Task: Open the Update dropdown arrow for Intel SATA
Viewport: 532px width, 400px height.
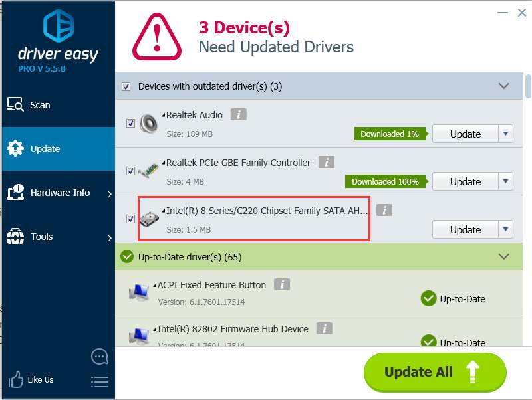Action: click(505, 229)
